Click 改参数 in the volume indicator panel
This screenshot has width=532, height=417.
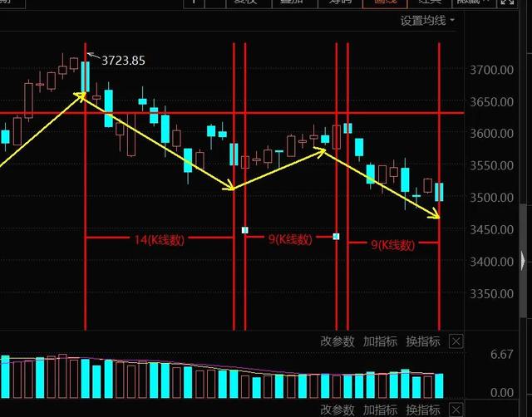pyautogui.click(x=337, y=341)
